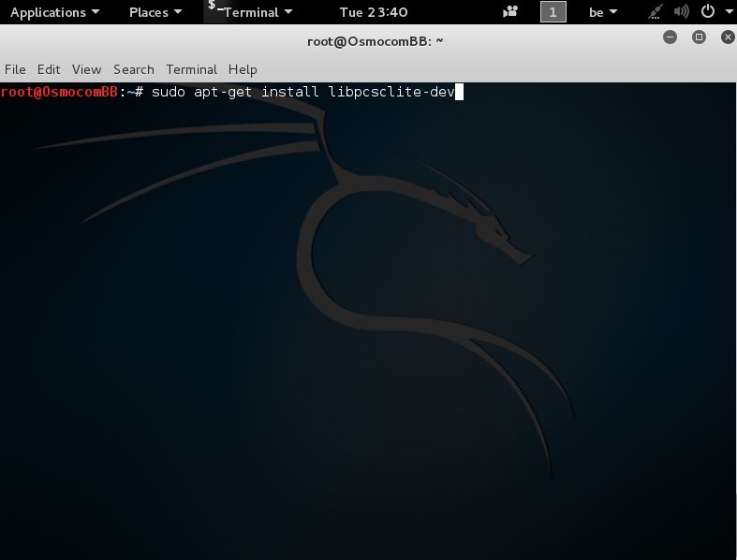Click the terminal window title root@OsmocomBB: ~
The height and width of the screenshot is (560, 737).
click(376, 41)
